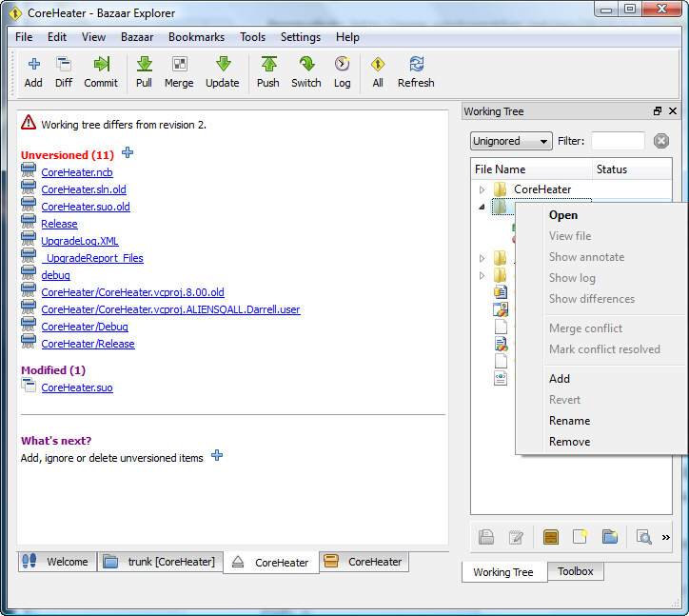Click the Commit toolbar button

pos(101,72)
